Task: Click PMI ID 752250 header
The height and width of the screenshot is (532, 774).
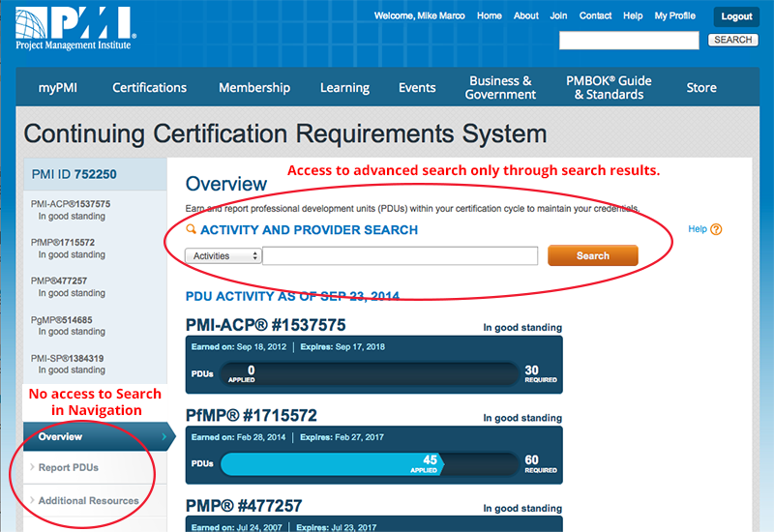Action: click(x=74, y=174)
